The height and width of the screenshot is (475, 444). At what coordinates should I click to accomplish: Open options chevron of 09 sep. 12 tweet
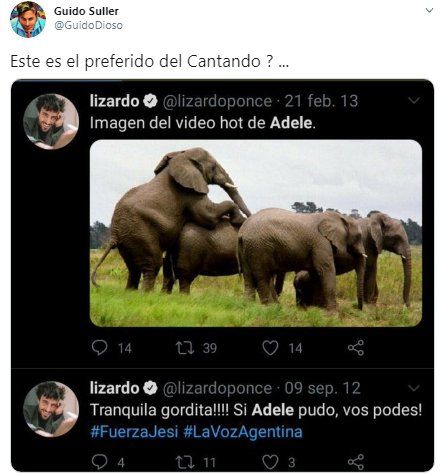(x=414, y=388)
